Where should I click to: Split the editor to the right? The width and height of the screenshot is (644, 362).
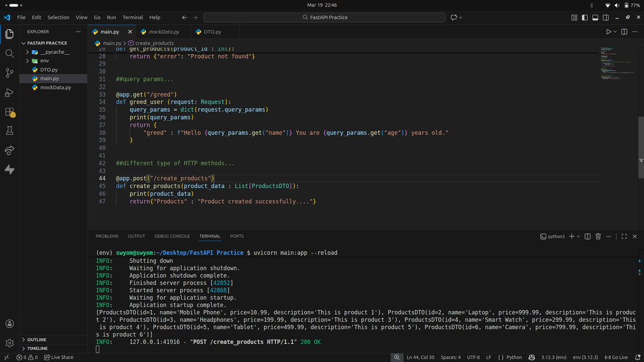pos(625,32)
